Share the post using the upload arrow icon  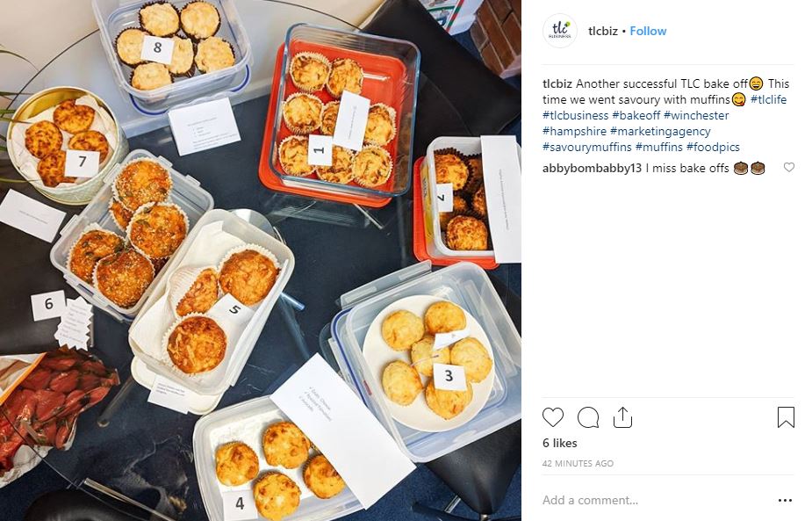(622, 417)
